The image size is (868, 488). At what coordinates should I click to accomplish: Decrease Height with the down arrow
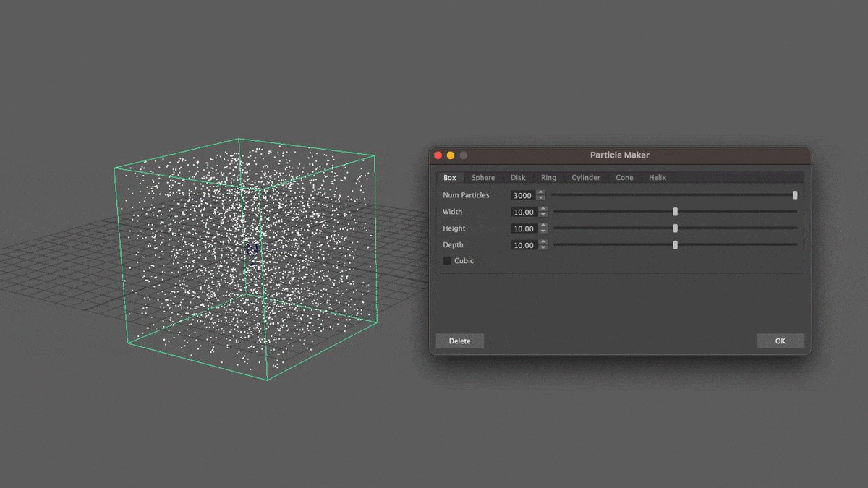543,232
